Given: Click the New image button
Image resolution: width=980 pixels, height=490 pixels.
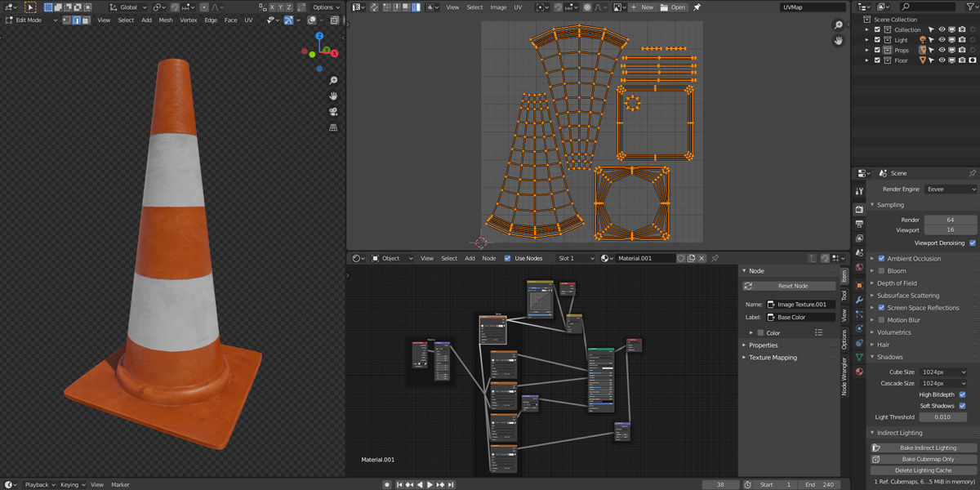Looking at the screenshot, I should point(642,7).
